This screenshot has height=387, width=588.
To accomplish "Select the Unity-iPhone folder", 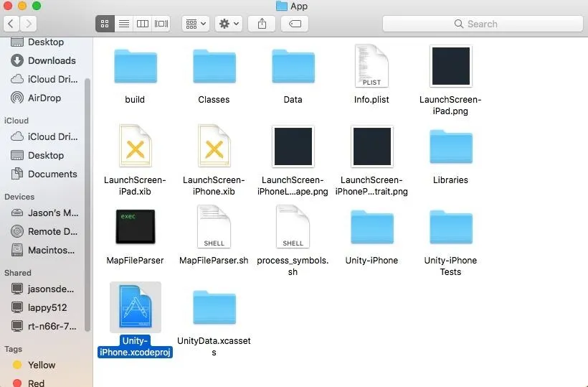I will 372,227.
